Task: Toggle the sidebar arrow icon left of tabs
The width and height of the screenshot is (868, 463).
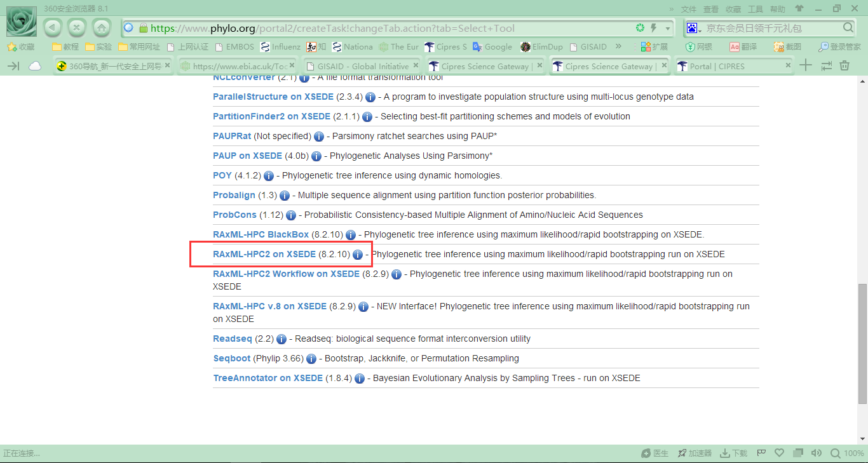Action: [x=13, y=66]
